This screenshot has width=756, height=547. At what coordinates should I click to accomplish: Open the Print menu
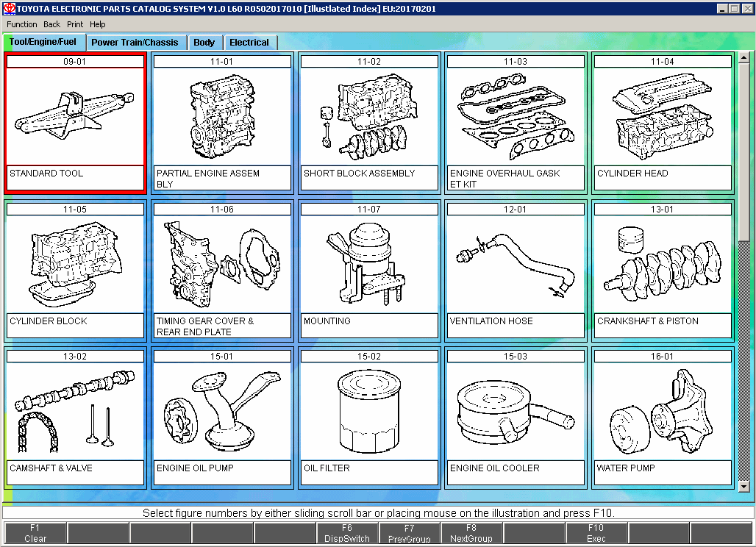(75, 24)
